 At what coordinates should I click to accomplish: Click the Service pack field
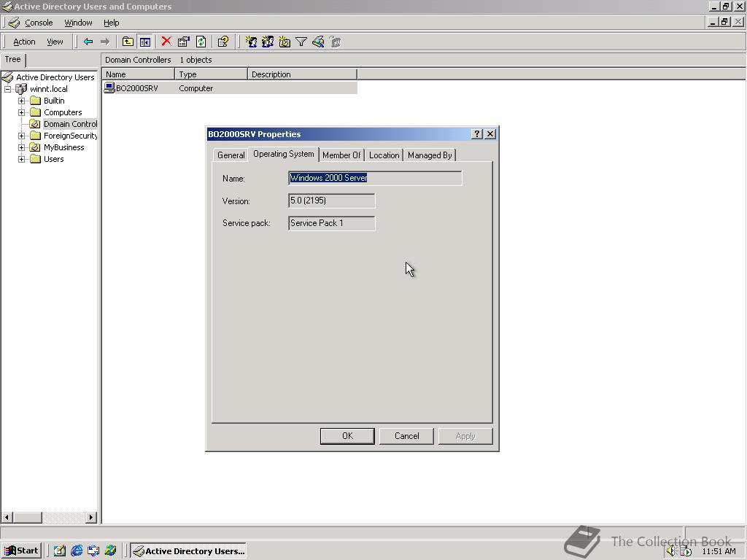tap(332, 223)
